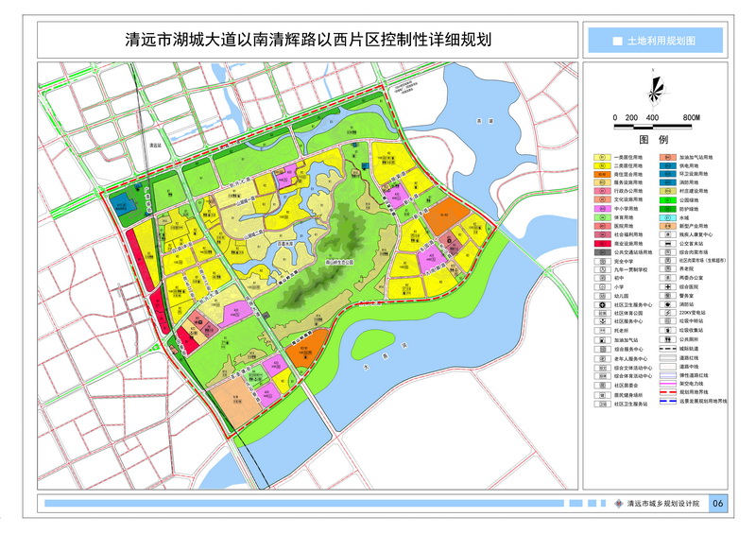Click the 社区卫生服务中心 legend icon
756x534 pixels.
pos(600,305)
